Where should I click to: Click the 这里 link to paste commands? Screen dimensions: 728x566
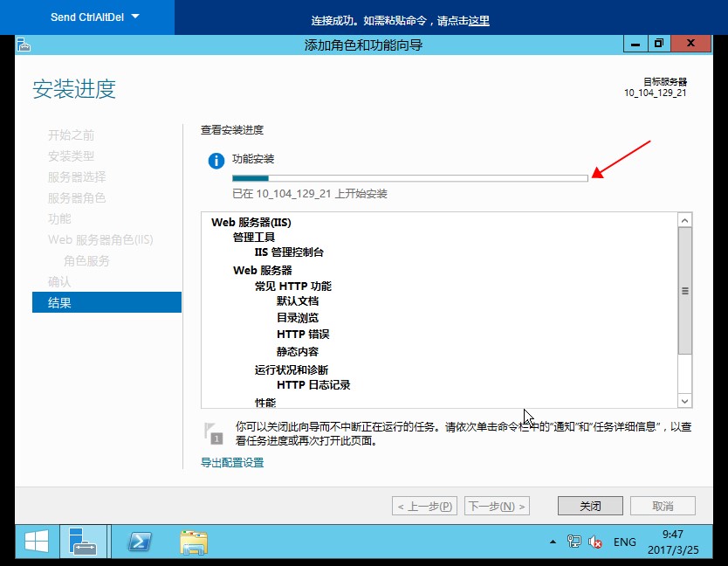pyautogui.click(x=478, y=20)
